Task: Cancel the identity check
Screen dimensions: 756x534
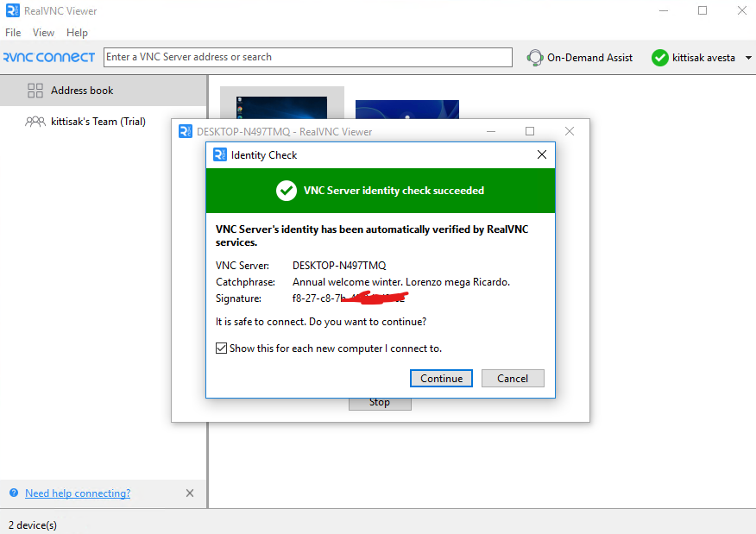Action: 513,379
